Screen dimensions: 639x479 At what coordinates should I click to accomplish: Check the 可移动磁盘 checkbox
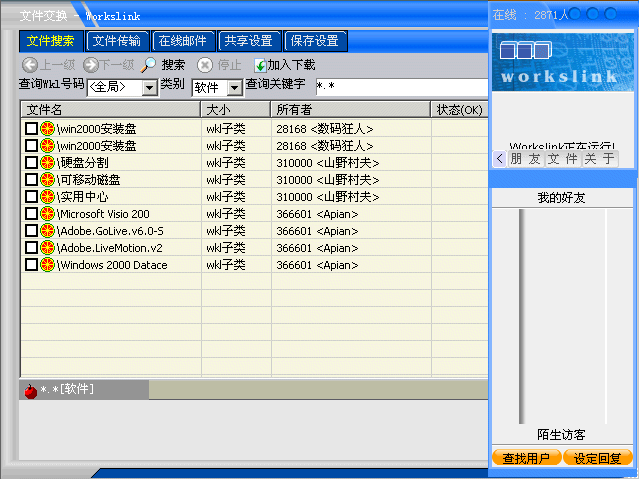pyautogui.click(x=31, y=179)
